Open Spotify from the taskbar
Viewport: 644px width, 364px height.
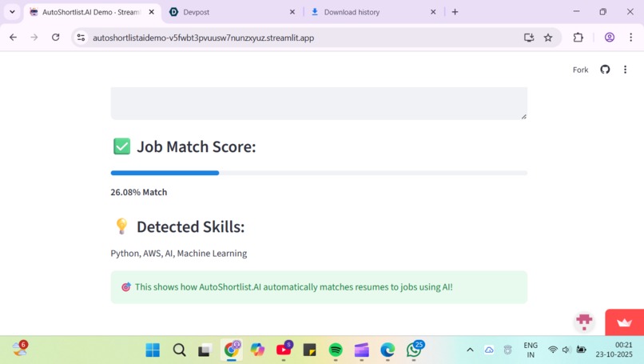(336, 350)
